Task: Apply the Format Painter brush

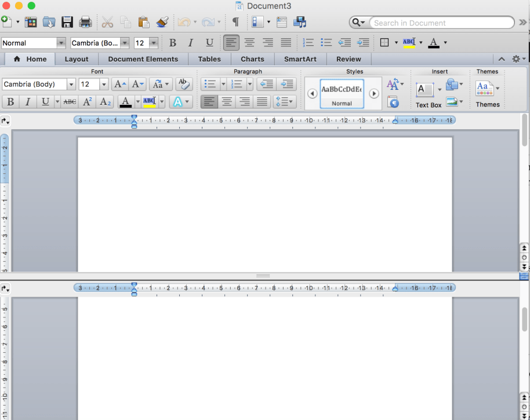Action: coord(162,21)
